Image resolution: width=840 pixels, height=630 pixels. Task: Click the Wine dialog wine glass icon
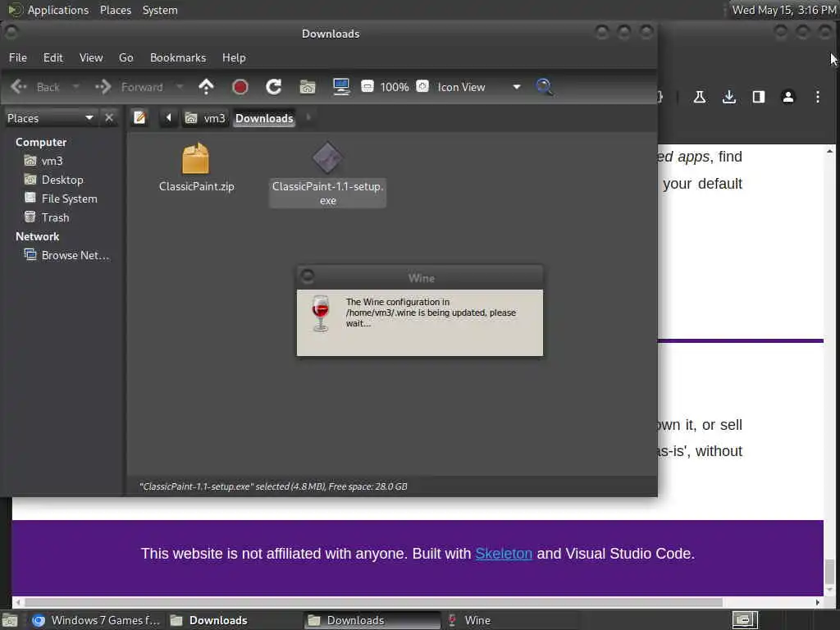coord(321,313)
